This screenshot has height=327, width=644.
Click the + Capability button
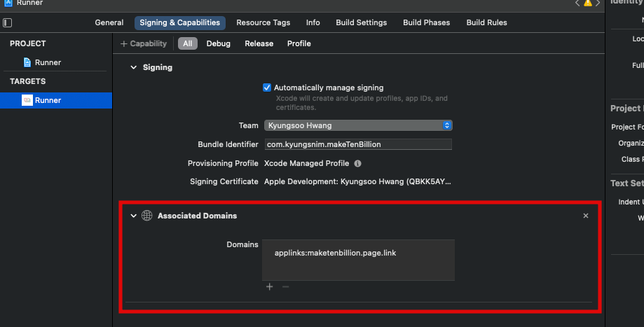click(x=144, y=43)
